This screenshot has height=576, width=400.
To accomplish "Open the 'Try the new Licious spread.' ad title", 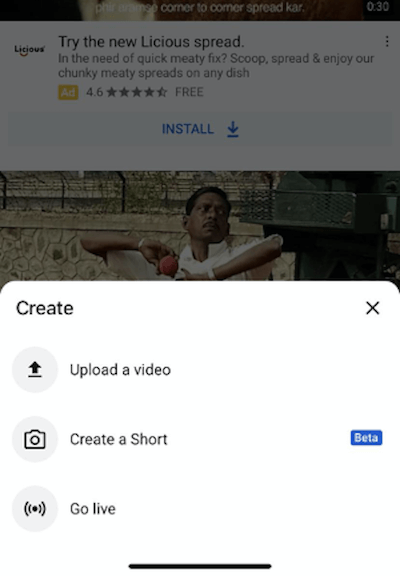I will [151, 42].
